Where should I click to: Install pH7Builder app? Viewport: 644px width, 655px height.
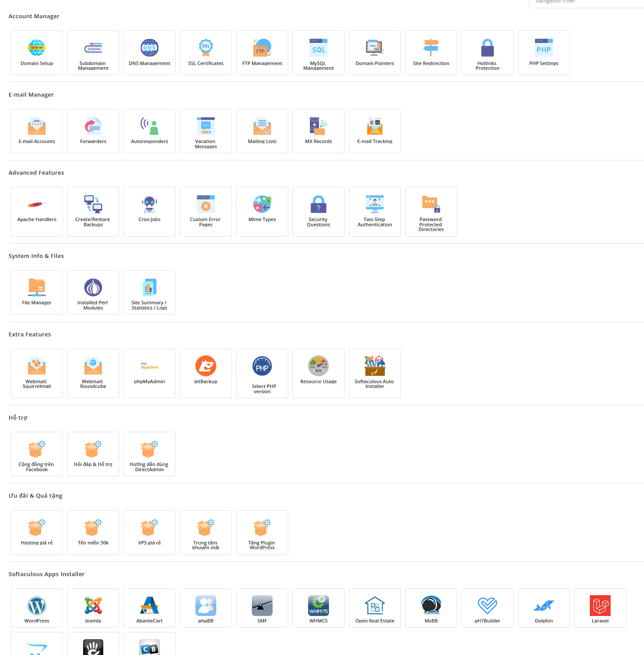pyautogui.click(x=488, y=608)
